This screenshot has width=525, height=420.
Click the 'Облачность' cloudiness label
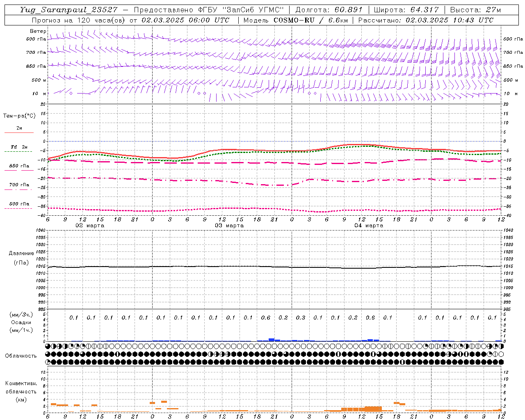click(x=21, y=356)
